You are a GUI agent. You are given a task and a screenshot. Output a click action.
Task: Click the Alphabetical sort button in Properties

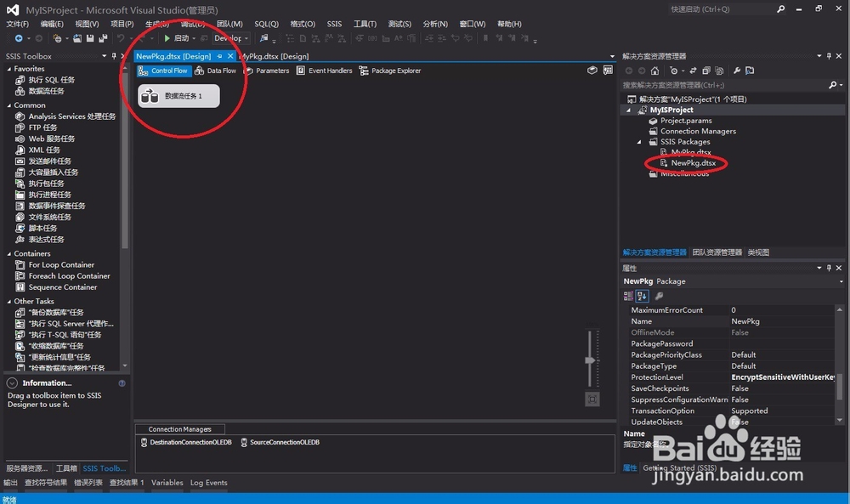tap(643, 296)
